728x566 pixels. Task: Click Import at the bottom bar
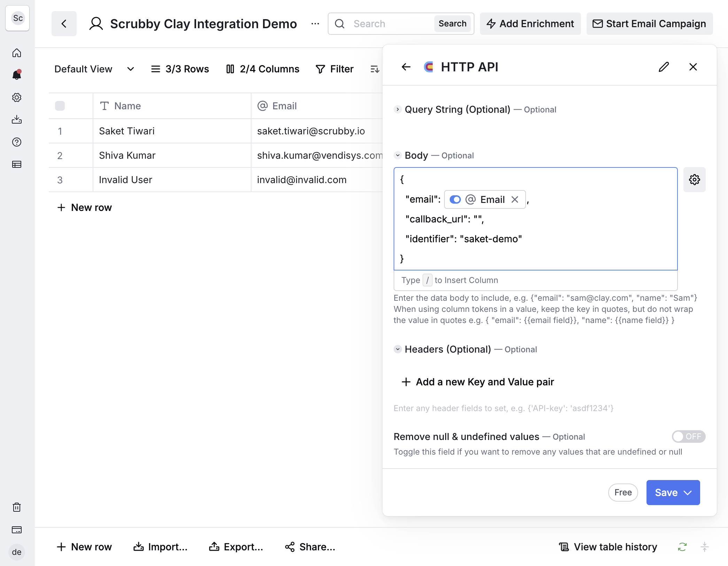point(161,547)
